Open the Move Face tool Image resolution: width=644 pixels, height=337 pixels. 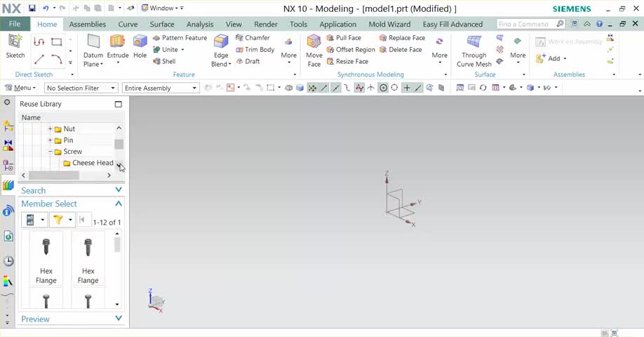pyautogui.click(x=314, y=51)
